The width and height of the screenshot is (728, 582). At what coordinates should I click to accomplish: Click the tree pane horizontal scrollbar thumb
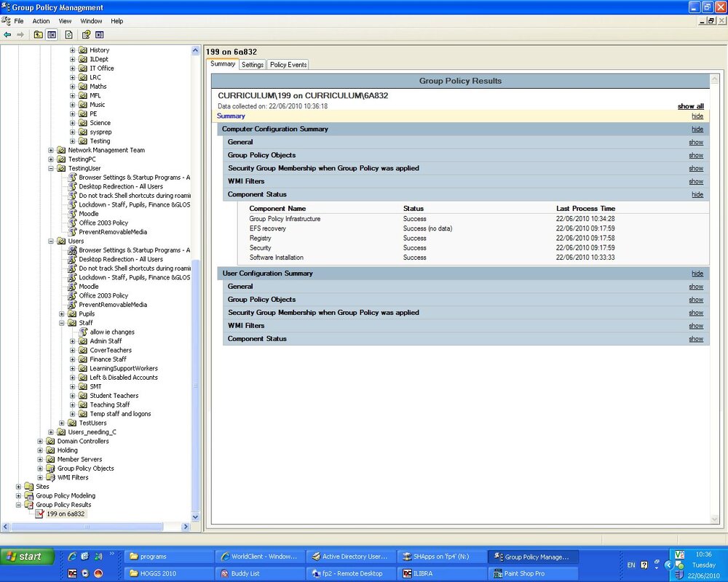click(x=87, y=527)
